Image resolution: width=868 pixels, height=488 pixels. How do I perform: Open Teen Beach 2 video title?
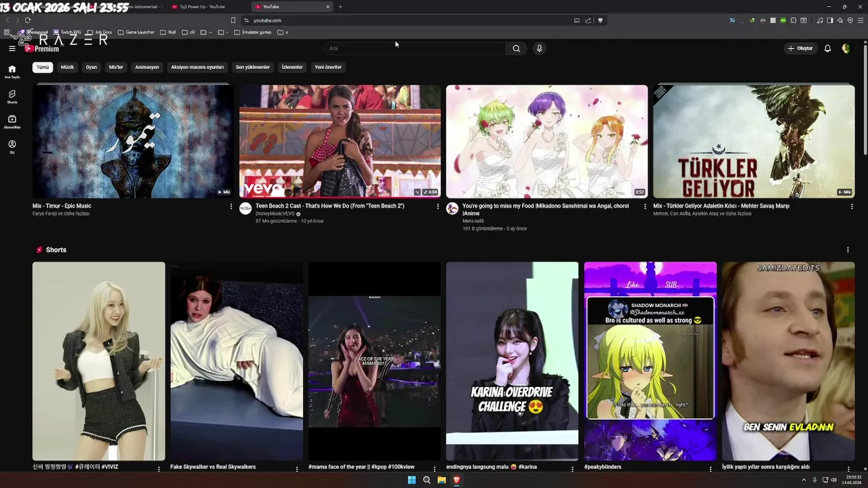pyautogui.click(x=330, y=206)
